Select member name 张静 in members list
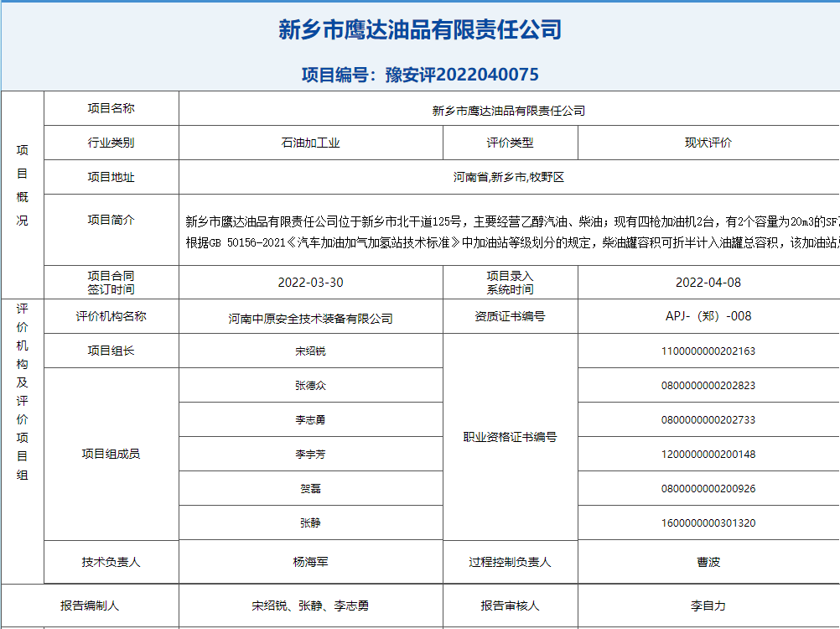Screen dimensions: 840x629 311,522
